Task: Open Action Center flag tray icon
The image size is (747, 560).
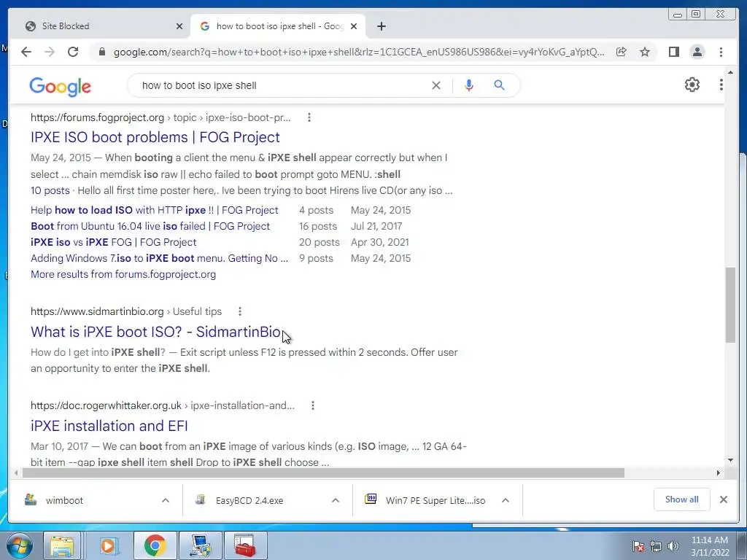Action: (638, 546)
